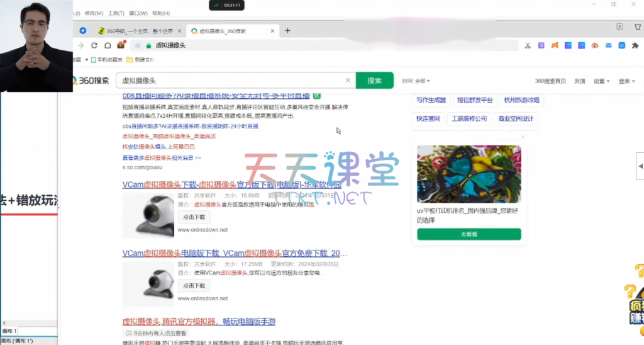Click the blue compass icon in tab bar
This screenshot has height=345, width=644.
coord(82,30)
